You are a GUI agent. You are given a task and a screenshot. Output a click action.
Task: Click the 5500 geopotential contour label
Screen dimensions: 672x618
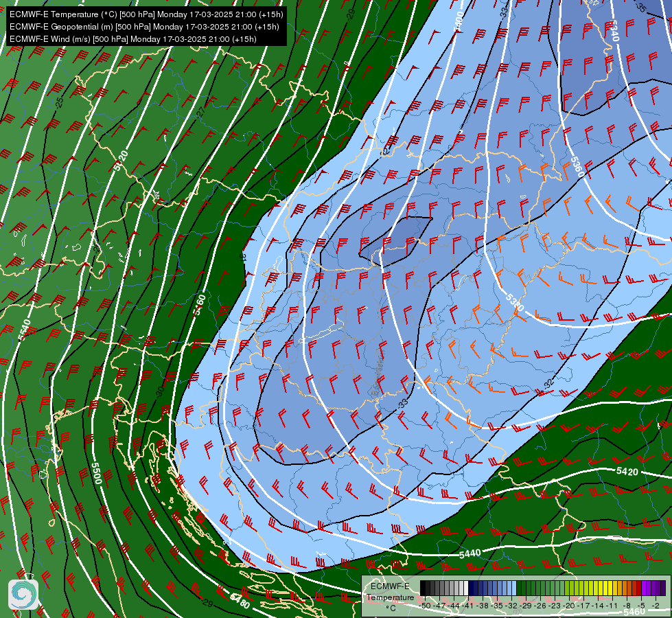click(x=96, y=473)
